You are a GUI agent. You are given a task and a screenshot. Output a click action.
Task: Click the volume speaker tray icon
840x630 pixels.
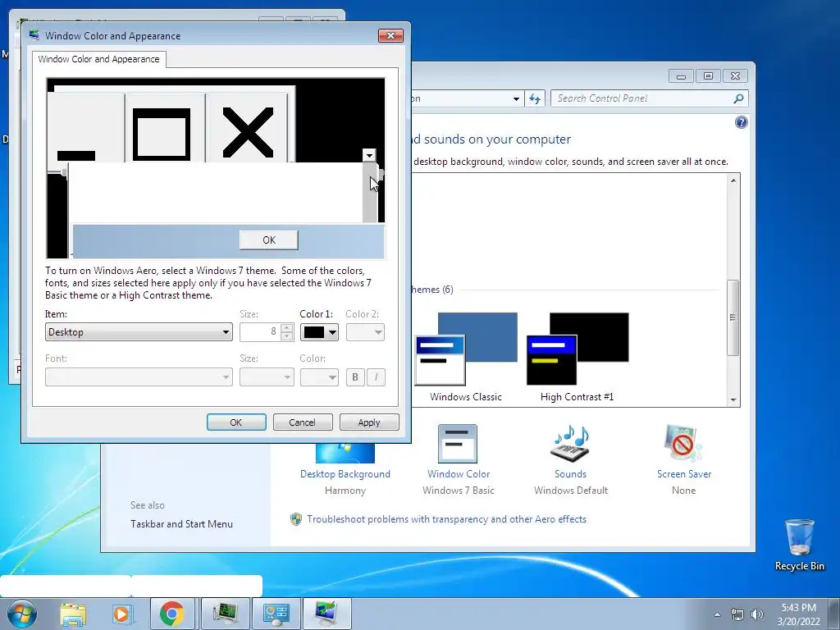(756, 614)
